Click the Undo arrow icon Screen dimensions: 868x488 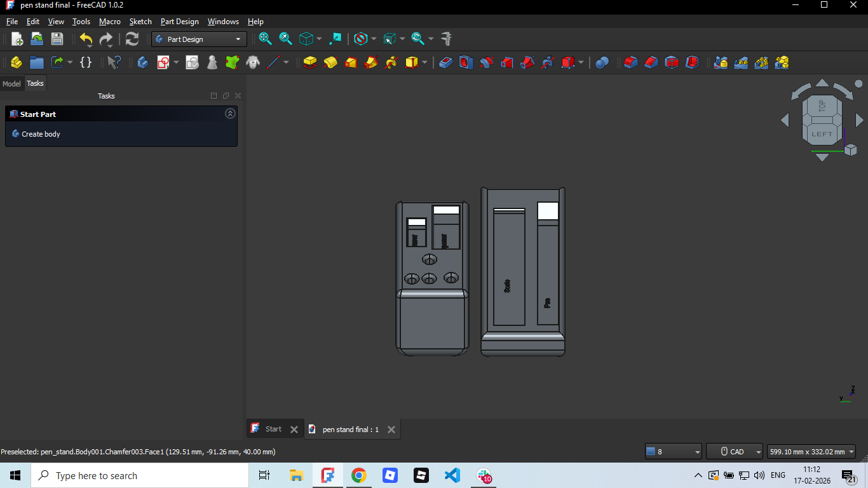[86, 39]
